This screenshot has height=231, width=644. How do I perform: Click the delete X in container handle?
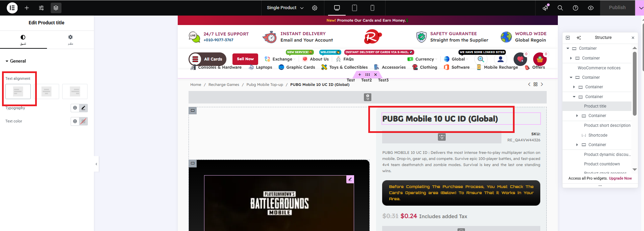pos(375,74)
